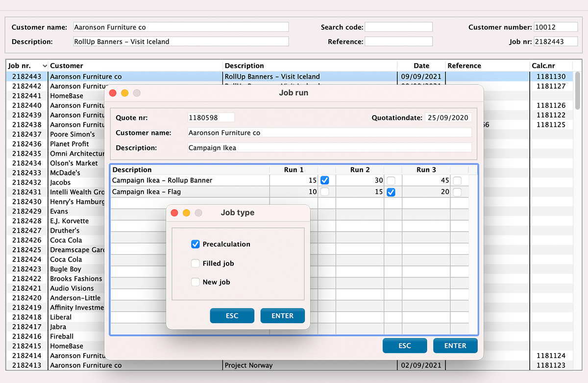Close the Job run window
The height and width of the screenshot is (383, 588).
pyautogui.click(x=113, y=93)
